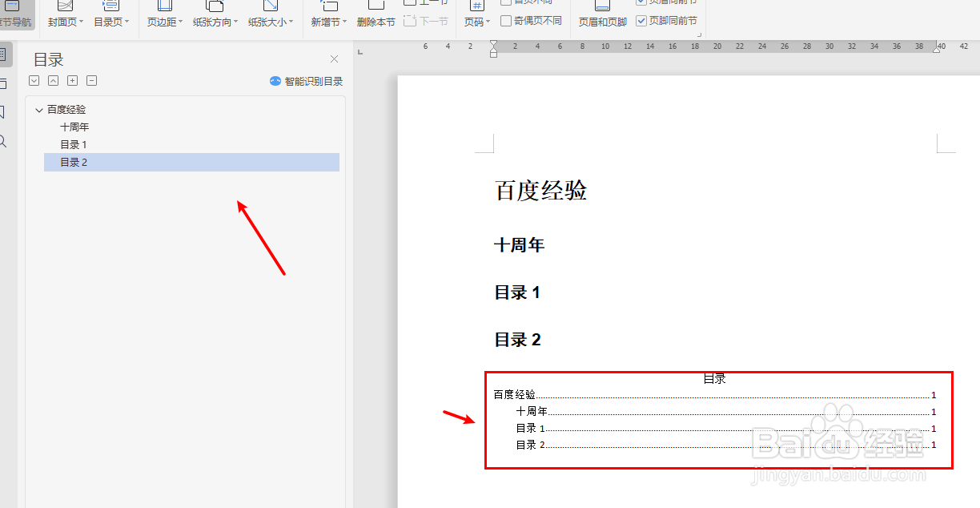Click the 目录 2 heading in the document
The width and height of the screenshot is (980, 508).
pyautogui.click(x=518, y=340)
